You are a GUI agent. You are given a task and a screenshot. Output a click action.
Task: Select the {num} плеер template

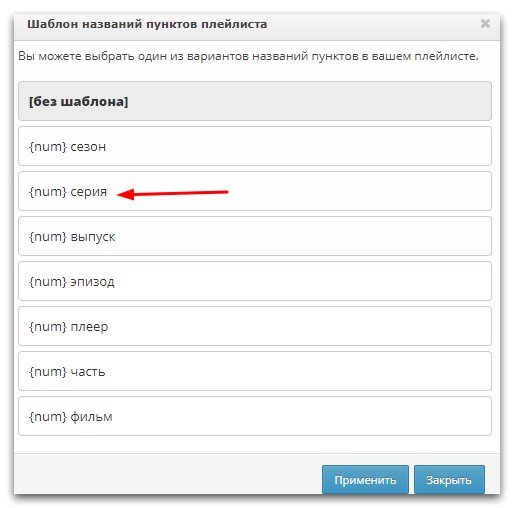[x=255, y=326]
